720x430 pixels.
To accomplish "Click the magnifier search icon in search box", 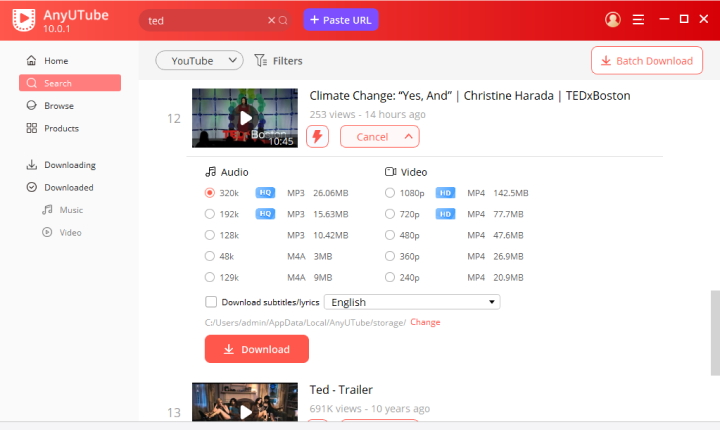I will 283,20.
